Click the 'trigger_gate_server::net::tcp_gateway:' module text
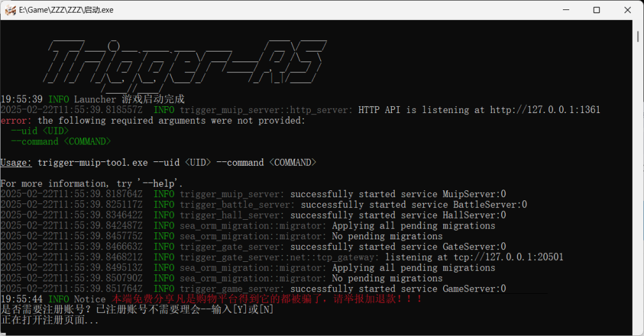 280,257
